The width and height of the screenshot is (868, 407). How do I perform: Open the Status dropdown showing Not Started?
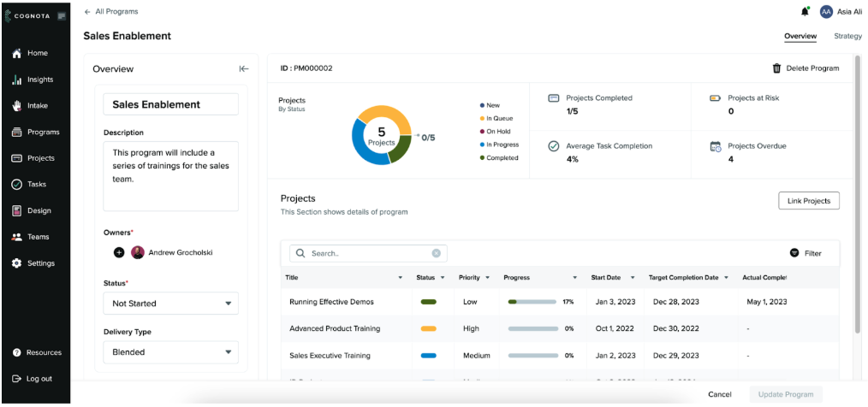pos(170,304)
